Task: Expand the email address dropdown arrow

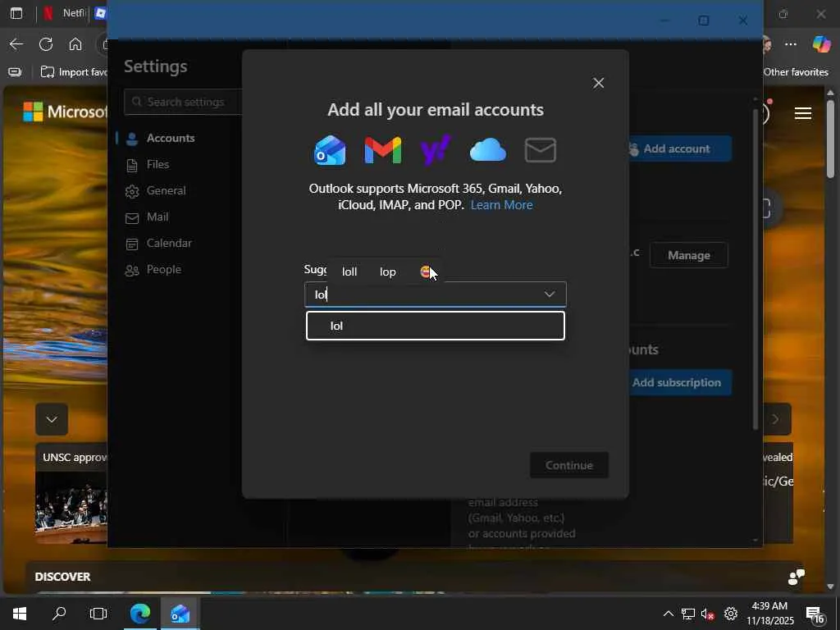Action: point(550,294)
